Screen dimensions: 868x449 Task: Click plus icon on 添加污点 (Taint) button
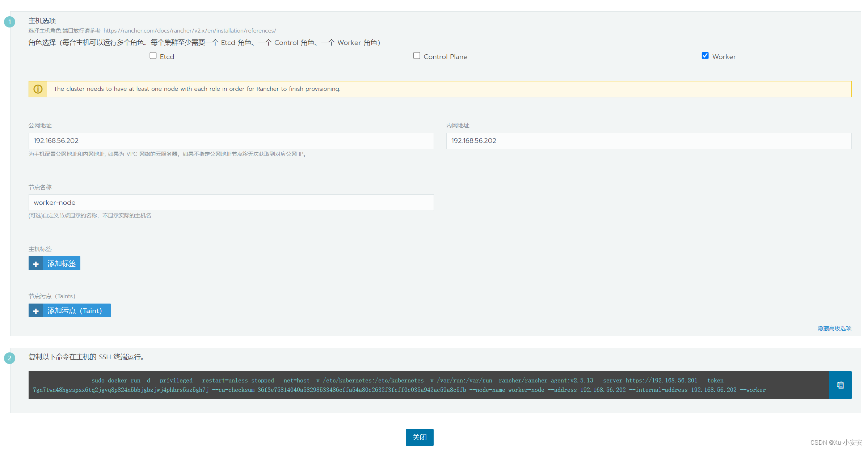(36, 311)
